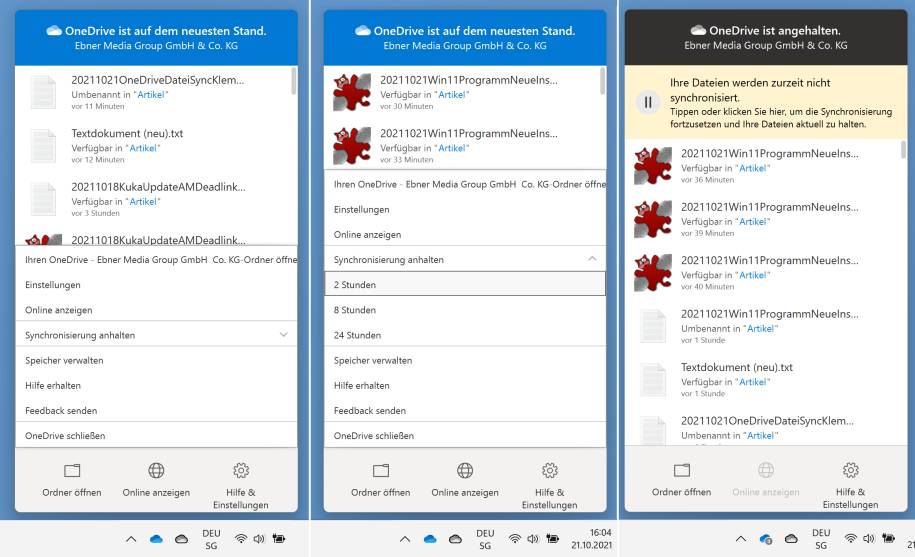Screen dimensions: 915x557
Task: Click the blue OneDrive cloud in the middle taskbar
Action: 430,539
